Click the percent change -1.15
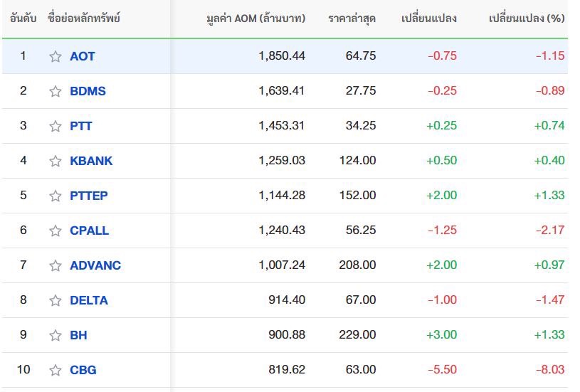Image resolution: width=580 pixels, height=392 pixels. tap(550, 55)
